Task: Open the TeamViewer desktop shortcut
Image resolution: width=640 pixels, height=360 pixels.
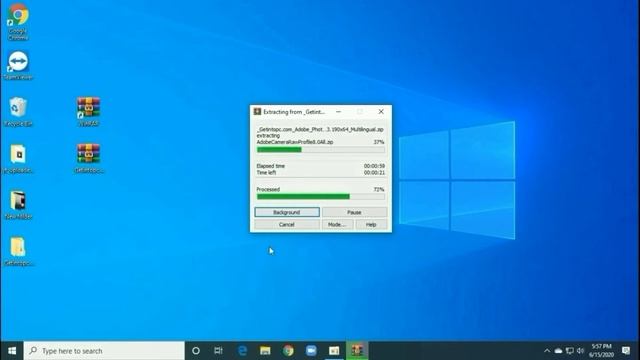Action: [x=18, y=65]
